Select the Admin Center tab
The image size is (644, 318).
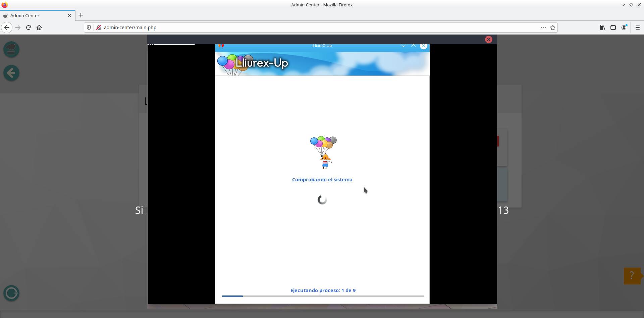[34, 15]
